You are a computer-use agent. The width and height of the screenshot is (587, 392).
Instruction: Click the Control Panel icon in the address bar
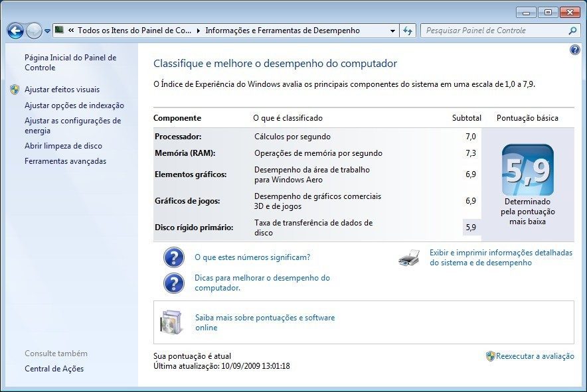pyautogui.click(x=59, y=30)
